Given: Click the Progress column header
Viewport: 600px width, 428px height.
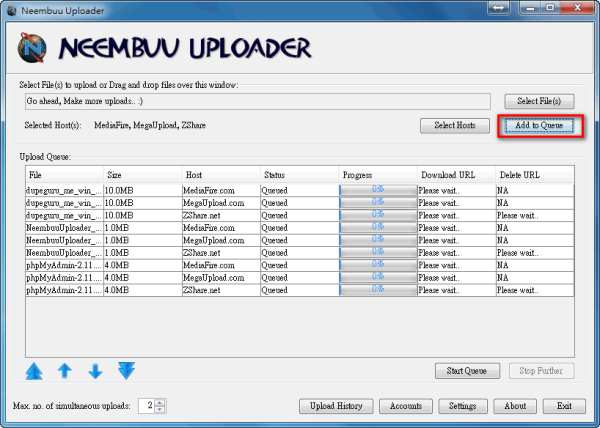Looking at the screenshot, I should pos(378,175).
